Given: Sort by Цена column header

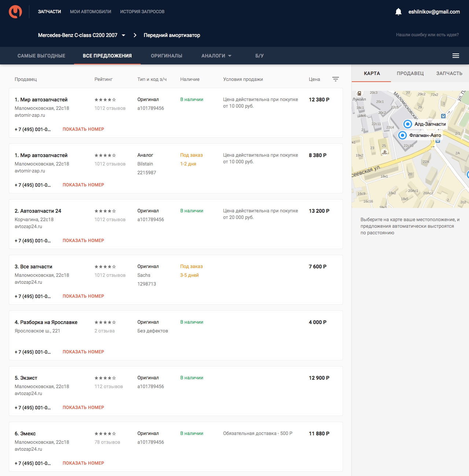Looking at the screenshot, I should point(314,79).
